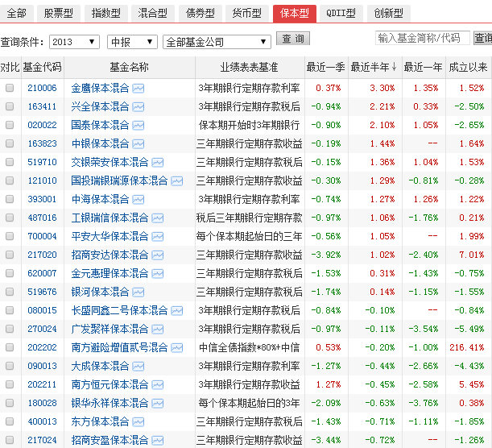Click 中信全债指数*80%+中信 benchmark cell
The image size is (492, 448).
point(250,347)
